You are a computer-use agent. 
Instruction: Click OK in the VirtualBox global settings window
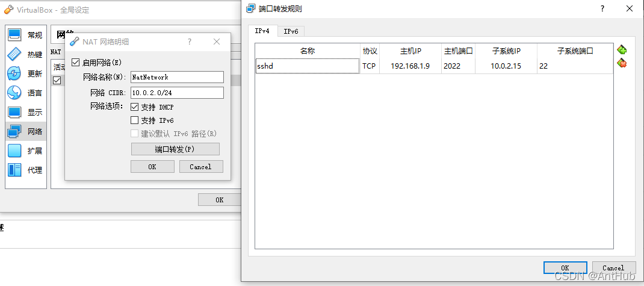tap(219, 200)
